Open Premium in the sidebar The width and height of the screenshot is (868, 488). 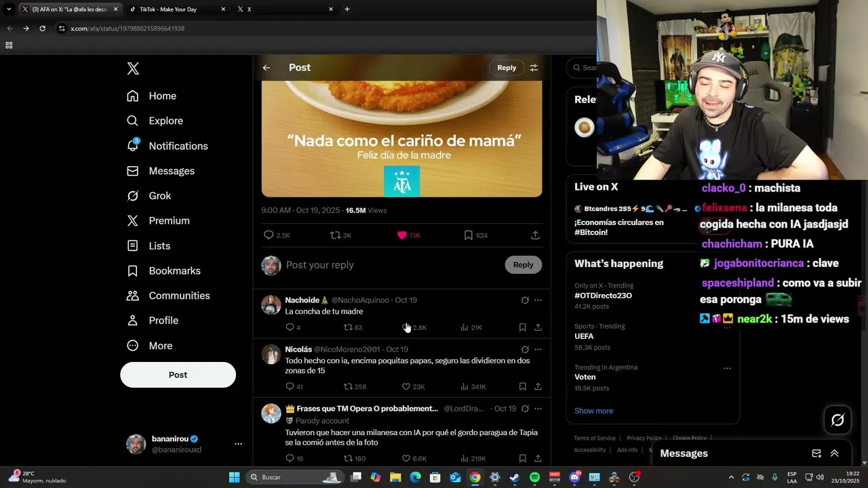[x=158, y=221]
